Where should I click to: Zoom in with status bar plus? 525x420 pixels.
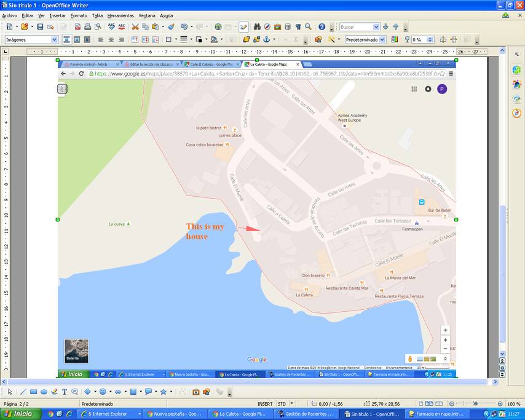[500, 404]
